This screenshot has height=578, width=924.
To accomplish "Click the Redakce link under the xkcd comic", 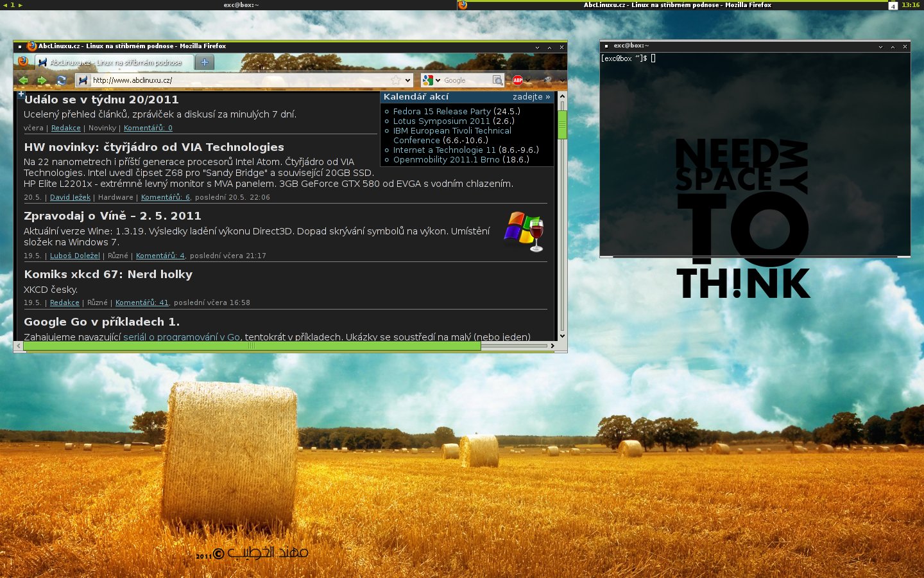I will 65,302.
